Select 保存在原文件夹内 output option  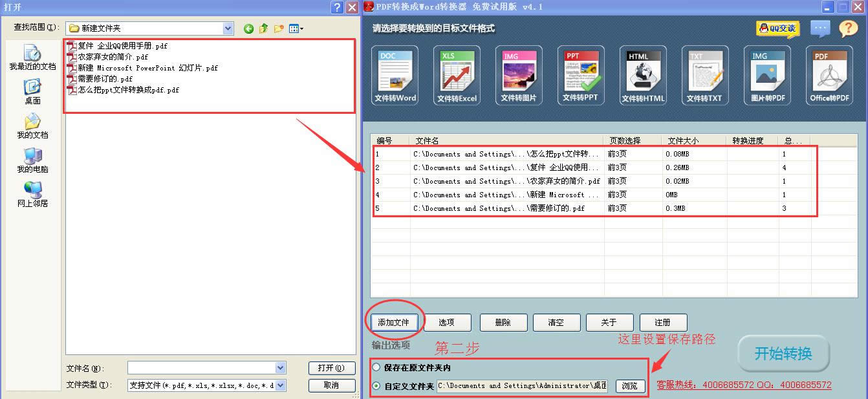[376, 367]
